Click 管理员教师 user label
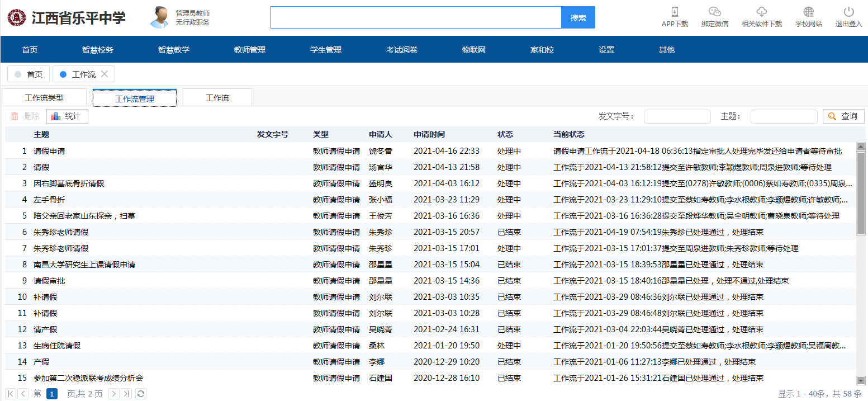868x401 pixels. pyautogui.click(x=193, y=13)
